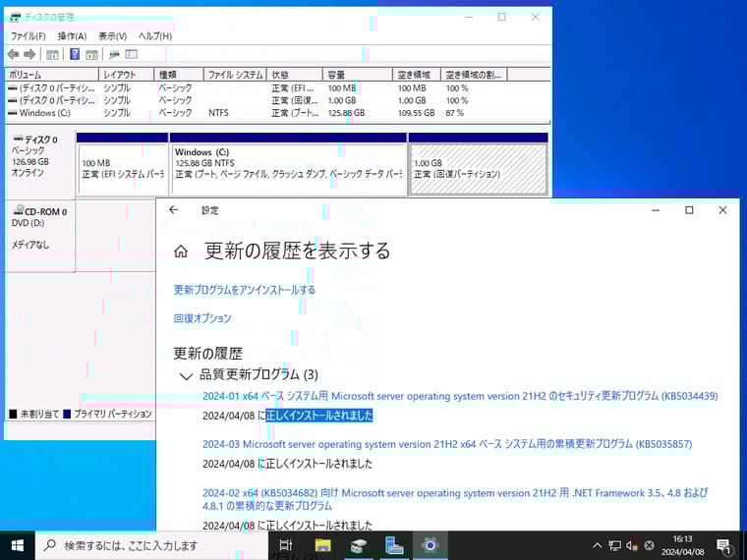The width and height of the screenshot is (747, 560).
Task: Click the settings window back arrow
Action: tap(174, 209)
